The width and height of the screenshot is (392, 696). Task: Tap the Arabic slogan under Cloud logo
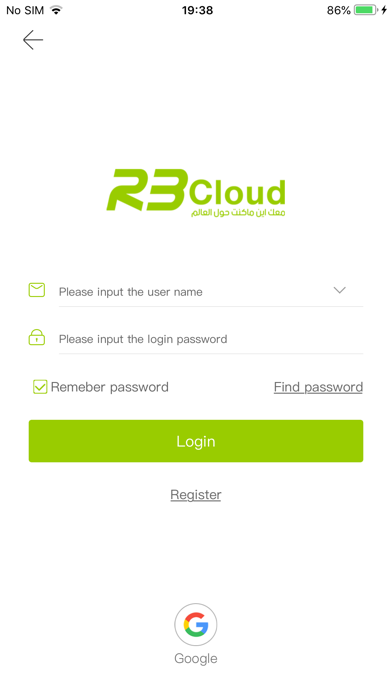[238, 213]
